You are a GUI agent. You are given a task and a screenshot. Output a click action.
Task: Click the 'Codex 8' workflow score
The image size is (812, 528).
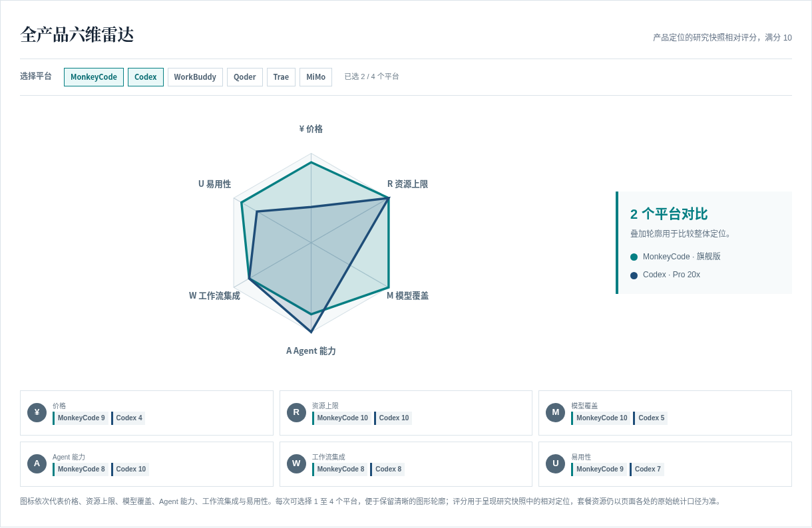click(387, 469)
